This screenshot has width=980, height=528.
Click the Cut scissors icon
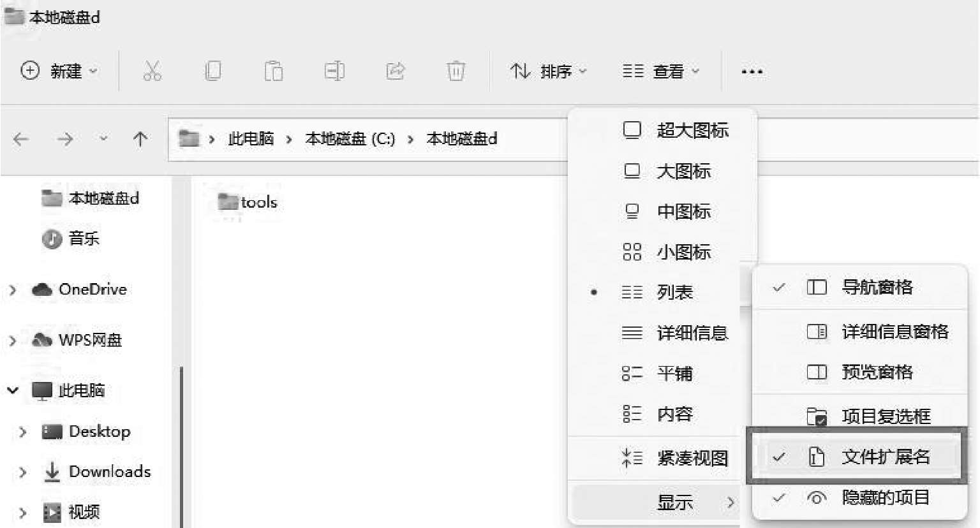pos(152,71)
